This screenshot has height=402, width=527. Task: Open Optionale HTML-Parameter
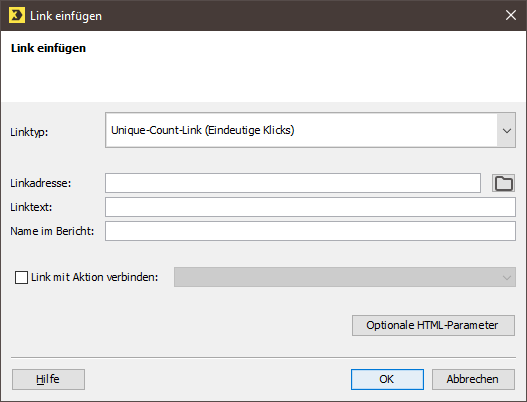pos(433,325)
